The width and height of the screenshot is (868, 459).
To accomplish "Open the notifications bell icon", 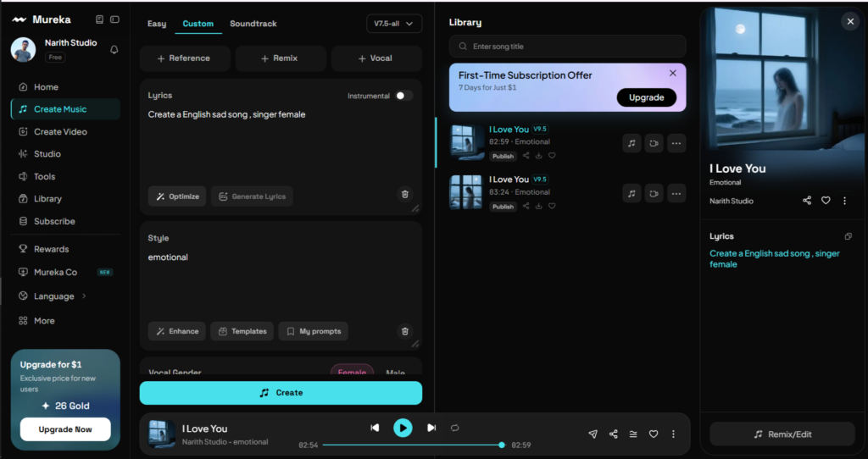I will [x=114, y=50].
